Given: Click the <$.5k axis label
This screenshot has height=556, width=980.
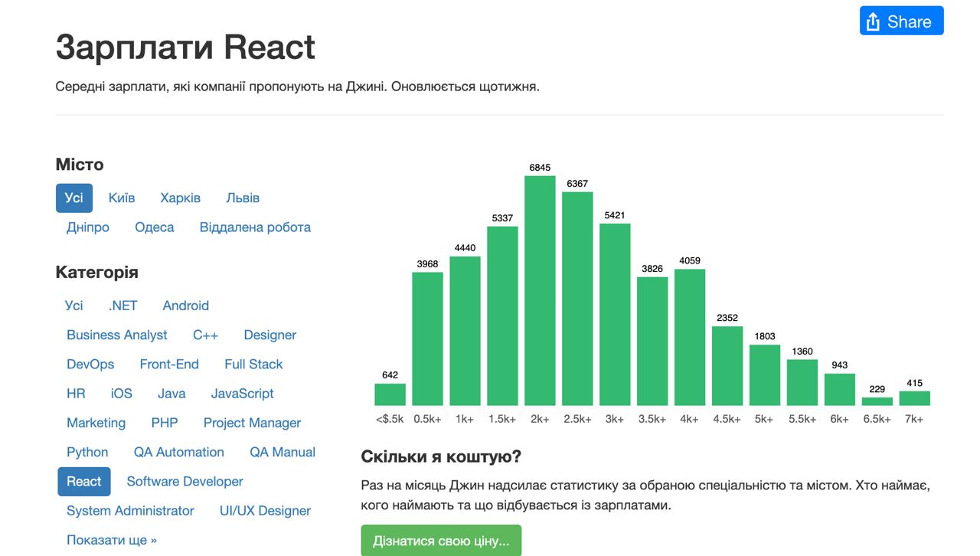Looking at the screenshot, I should pyautogui.click(x=390, y=419).
